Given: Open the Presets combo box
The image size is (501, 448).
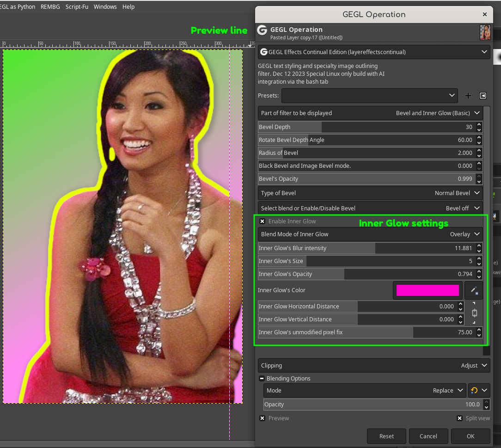Looking at the screenshot, I should pyautogui.click(x=369, y=96).
